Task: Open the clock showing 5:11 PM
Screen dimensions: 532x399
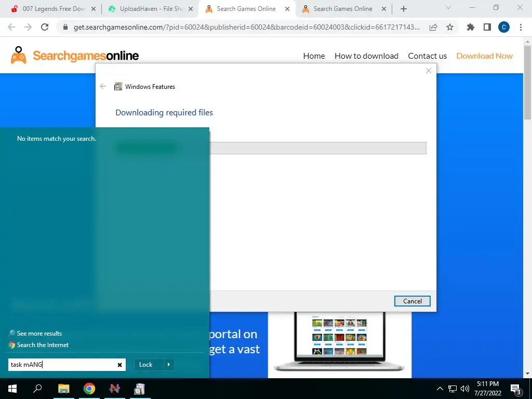Action: (487, 389)
